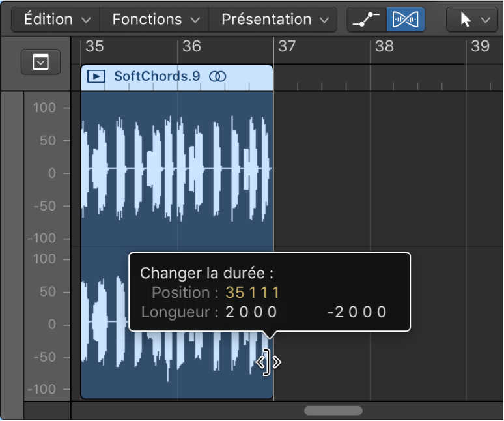The image size is (504, 421).
Task: Expand the pointer tool dropdown chevron
Action: (x=485, y=20)
